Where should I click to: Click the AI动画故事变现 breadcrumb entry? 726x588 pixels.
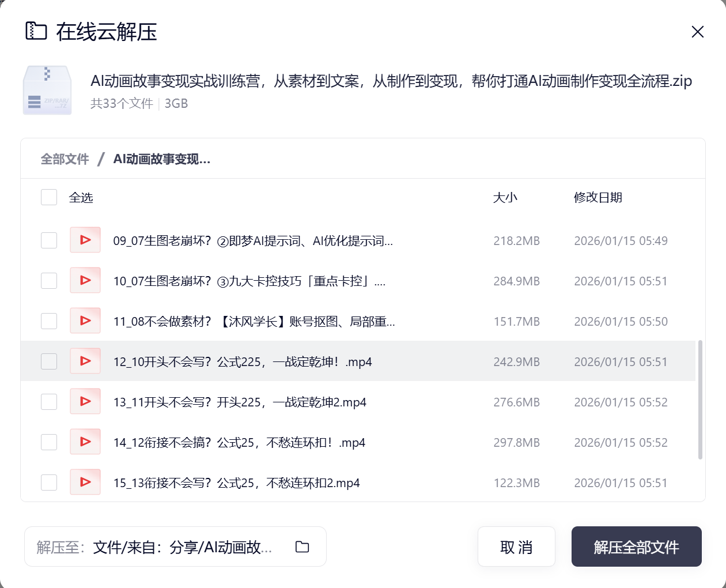pyautogui.click(x=161, y=159)
